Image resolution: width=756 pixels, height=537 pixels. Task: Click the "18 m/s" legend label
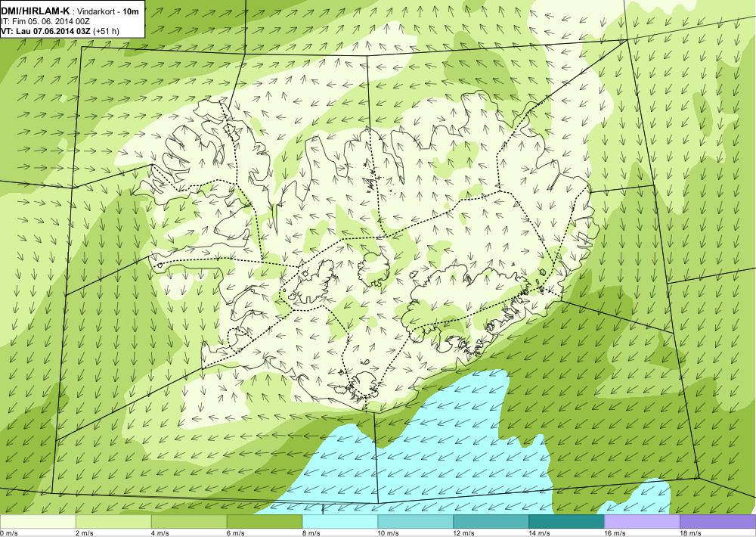(690, 533)
